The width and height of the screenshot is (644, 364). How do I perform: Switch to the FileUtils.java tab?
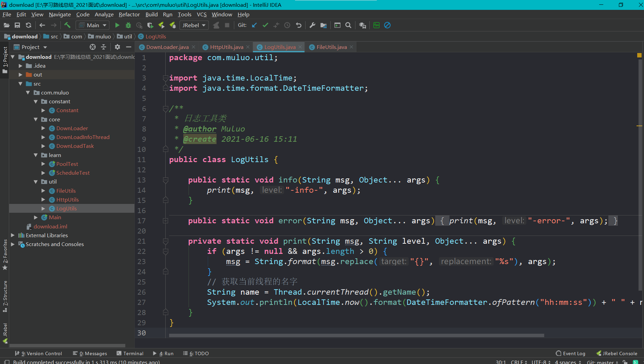pyautogui.click(x=332, y=47)
